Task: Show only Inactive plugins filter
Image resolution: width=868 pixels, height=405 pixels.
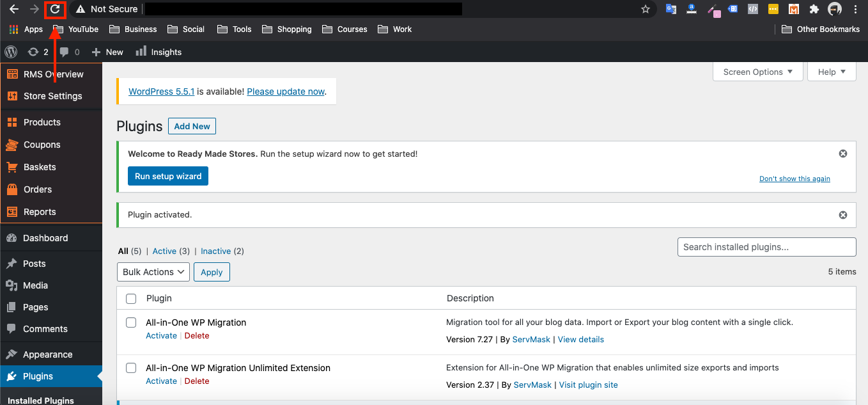Action: [215, 251]
